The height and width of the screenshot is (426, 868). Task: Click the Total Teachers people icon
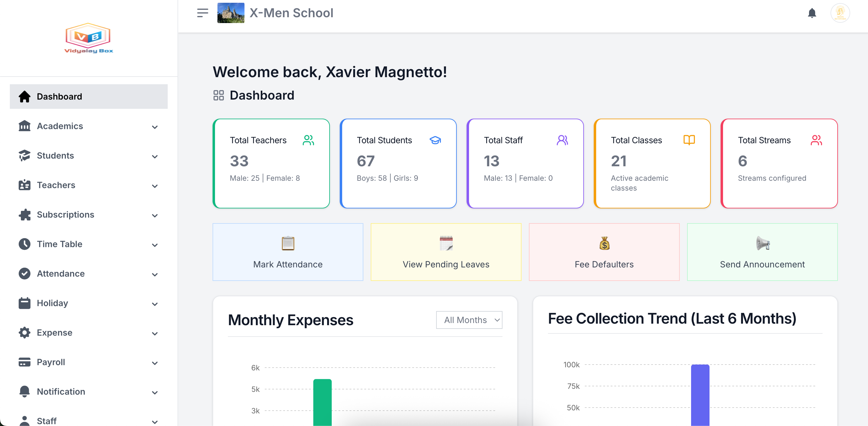[x=308, y=140]
